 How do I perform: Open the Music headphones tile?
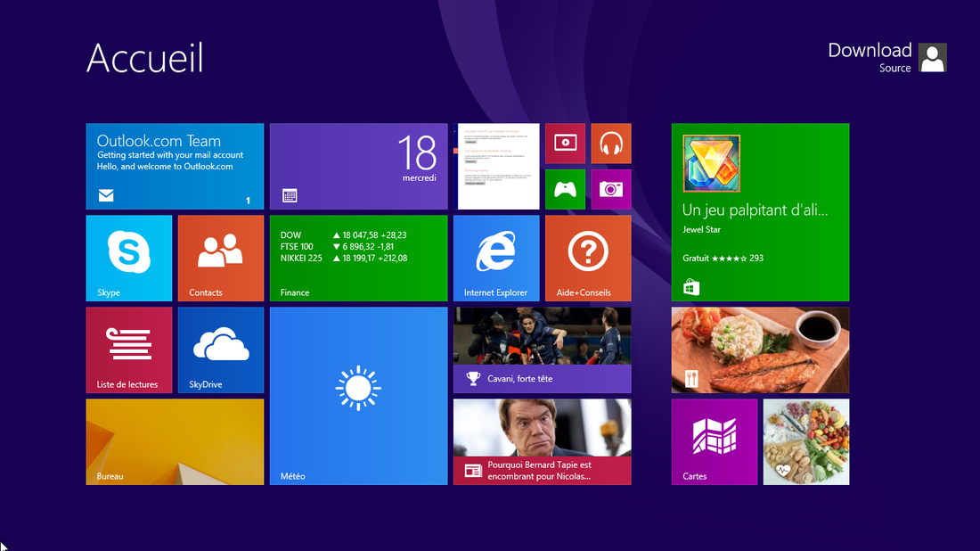tap(611, 144)
